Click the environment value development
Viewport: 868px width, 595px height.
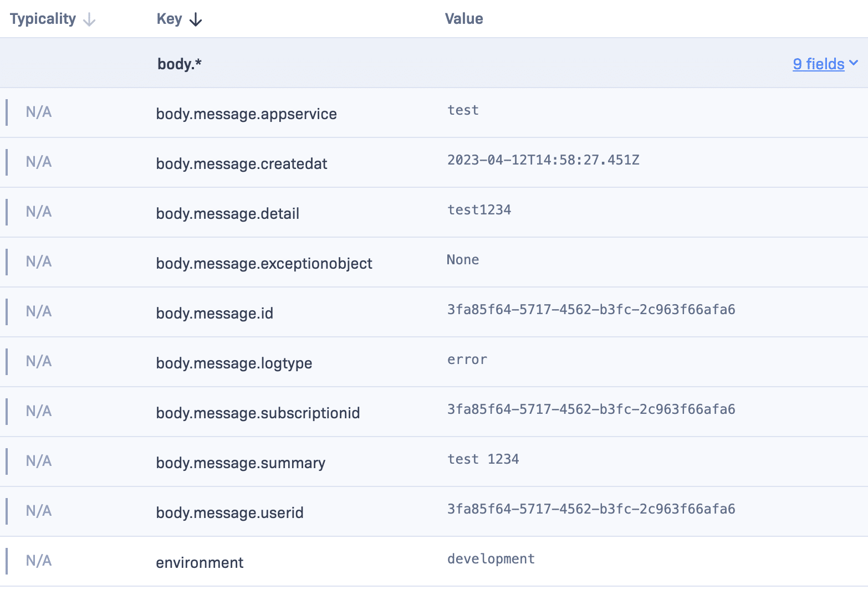coord(491,559)
